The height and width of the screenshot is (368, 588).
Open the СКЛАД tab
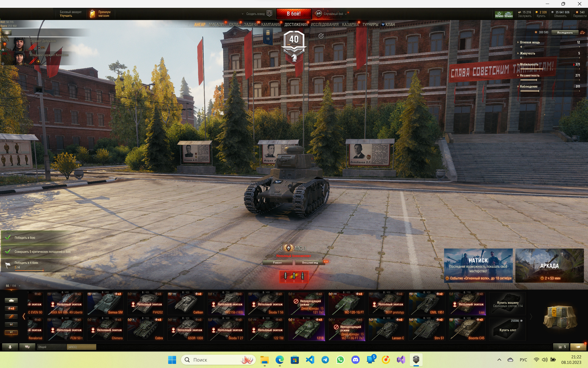pos(235,25)
